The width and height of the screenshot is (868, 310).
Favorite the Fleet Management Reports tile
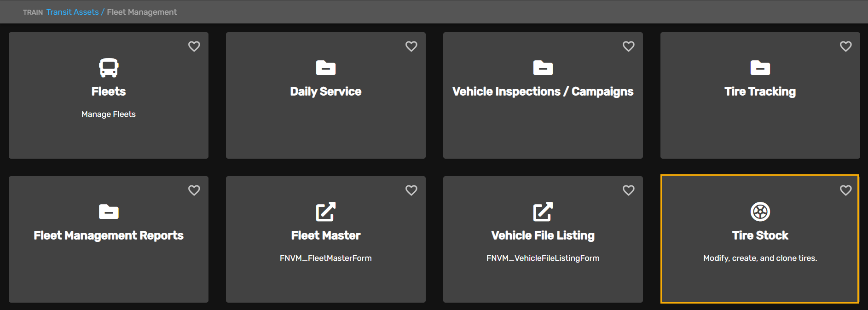point(194,190)
